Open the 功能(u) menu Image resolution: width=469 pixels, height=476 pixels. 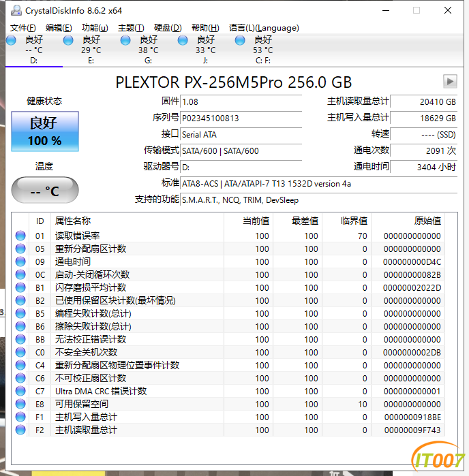pos(95,28)
